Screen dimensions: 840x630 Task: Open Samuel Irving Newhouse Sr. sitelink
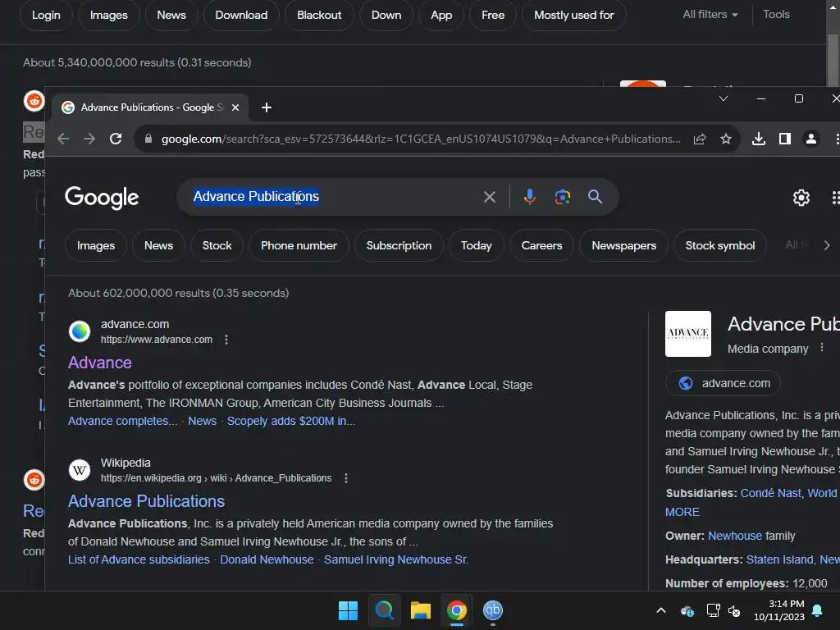click(396, 559)
